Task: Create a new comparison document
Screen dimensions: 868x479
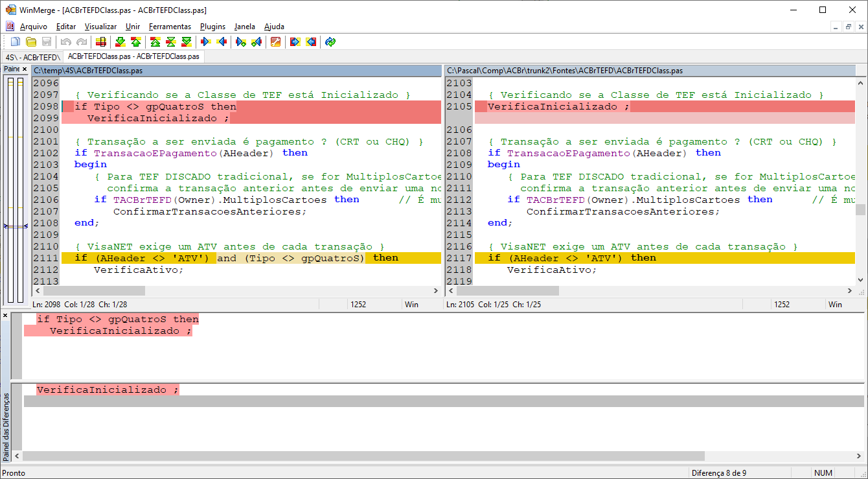Action: click(x=16, y=42)
